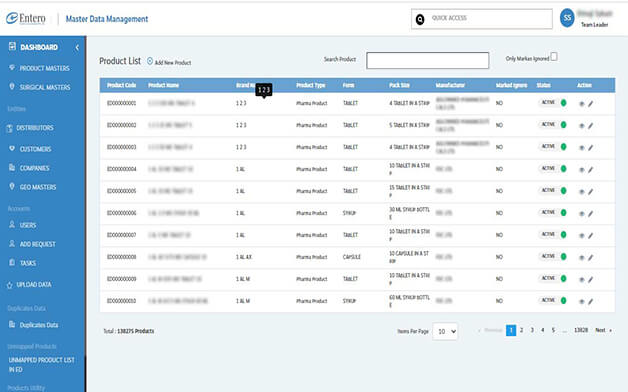Click the Dashboard sidebar icon
Image resolution: width=628 pixels, height=392 pixels.
pyautogui.click(x=12, y=46)
